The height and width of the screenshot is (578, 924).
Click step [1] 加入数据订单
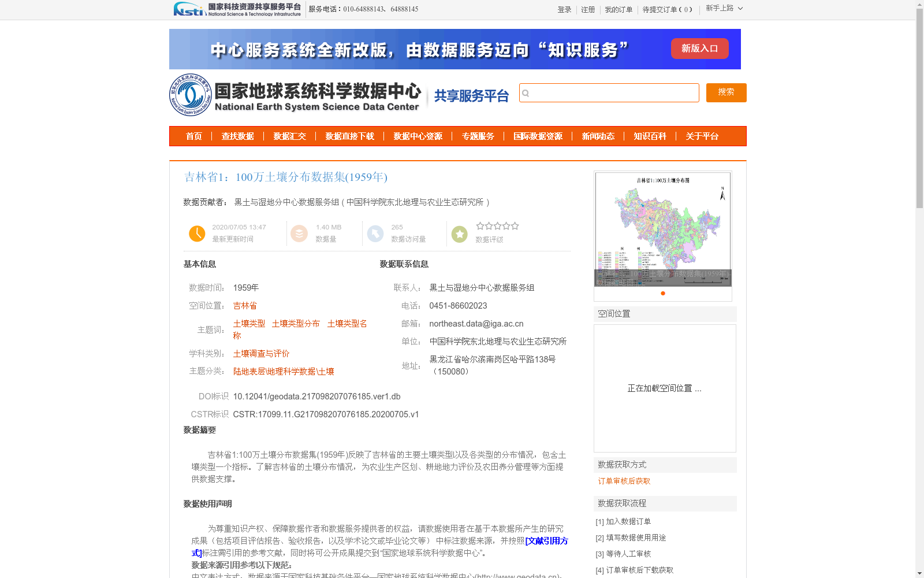click(x=623, y=521)
